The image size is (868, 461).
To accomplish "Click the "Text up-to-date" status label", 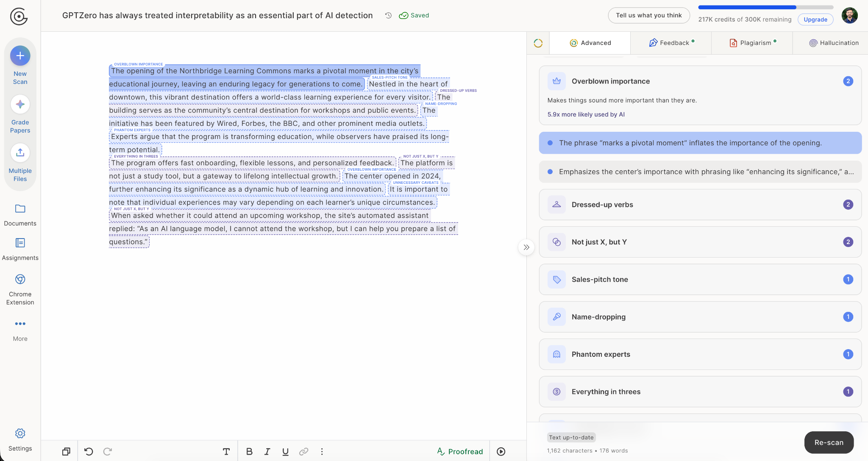I will tap(571, 437).
